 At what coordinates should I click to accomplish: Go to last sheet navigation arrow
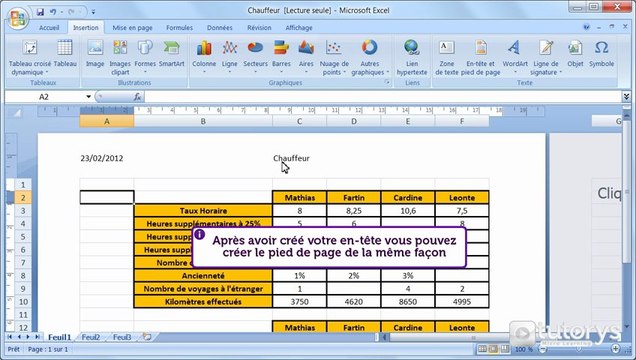tap(37, 337)
